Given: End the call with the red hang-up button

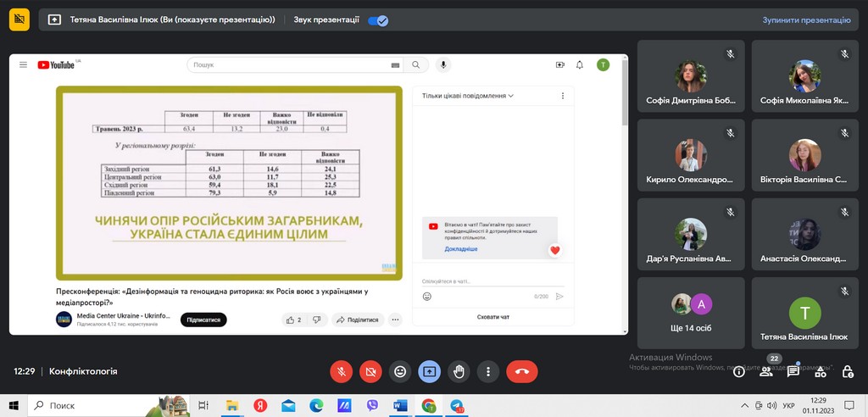Looking at the screenshot, I should pyautogui.click(x=521, y=371).
